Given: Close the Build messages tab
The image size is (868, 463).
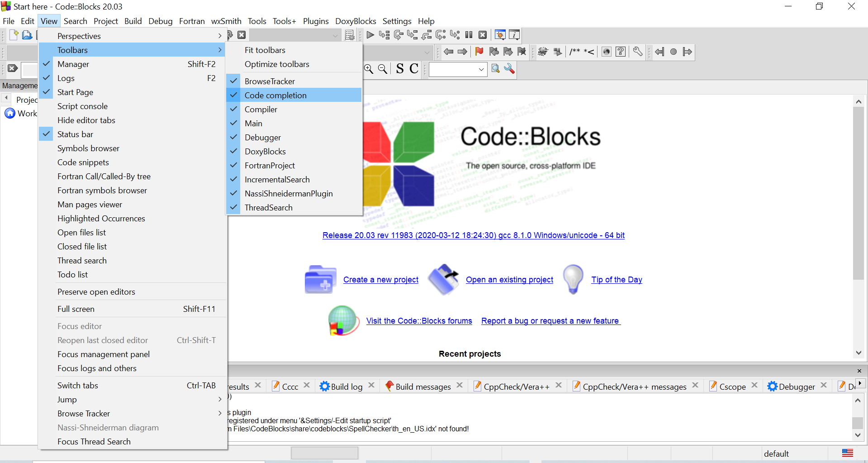Looking at the screenshot, I should [x=460, y=385].
